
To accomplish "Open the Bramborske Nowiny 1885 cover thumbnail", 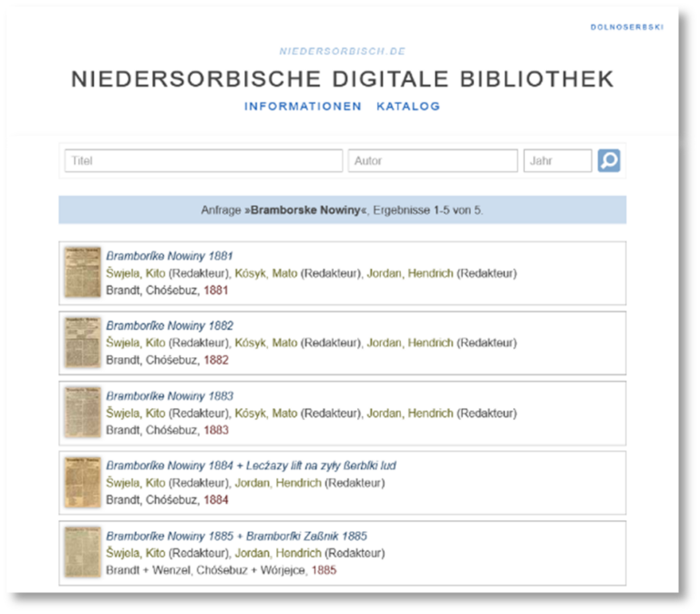I will (82, 552).
